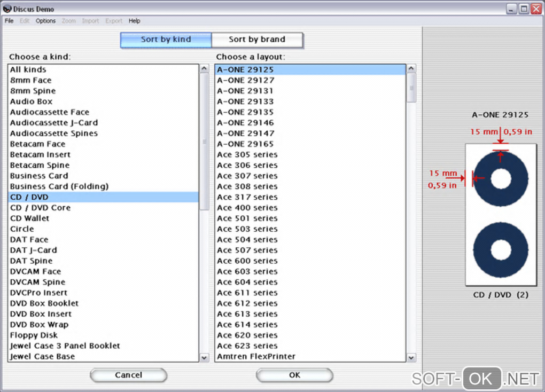Close the Discus Demo window
The height and width of the screenshot is (392, 545).
coord(536,9)
